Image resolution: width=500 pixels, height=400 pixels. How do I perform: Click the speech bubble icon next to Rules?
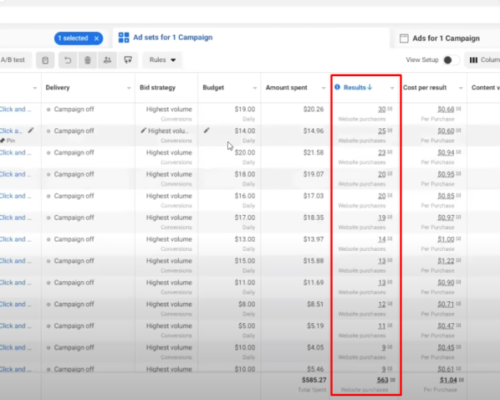(x=128, y=60)
